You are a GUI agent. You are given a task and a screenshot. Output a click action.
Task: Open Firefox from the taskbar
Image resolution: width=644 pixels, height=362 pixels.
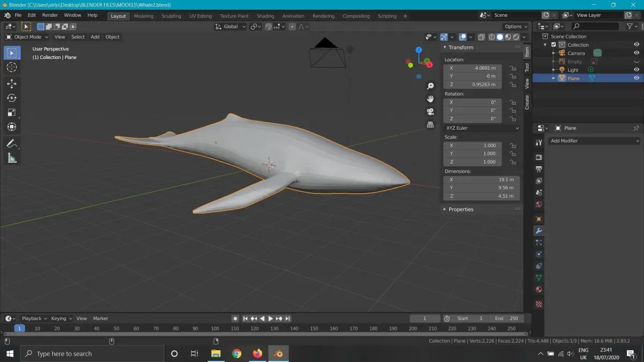point(257,353)
